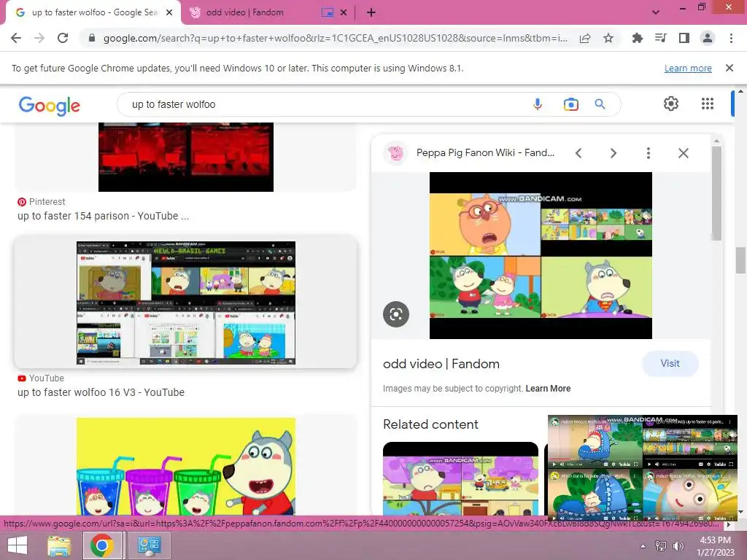Click the Google Lens icon on preview image

point(396,314)
